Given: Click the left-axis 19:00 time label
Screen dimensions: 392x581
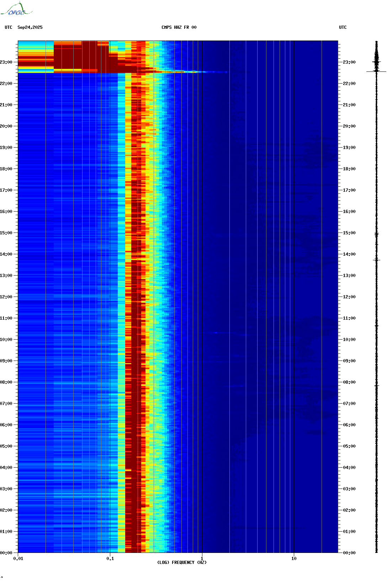Looking at the screenshot, I should (6, 148).
